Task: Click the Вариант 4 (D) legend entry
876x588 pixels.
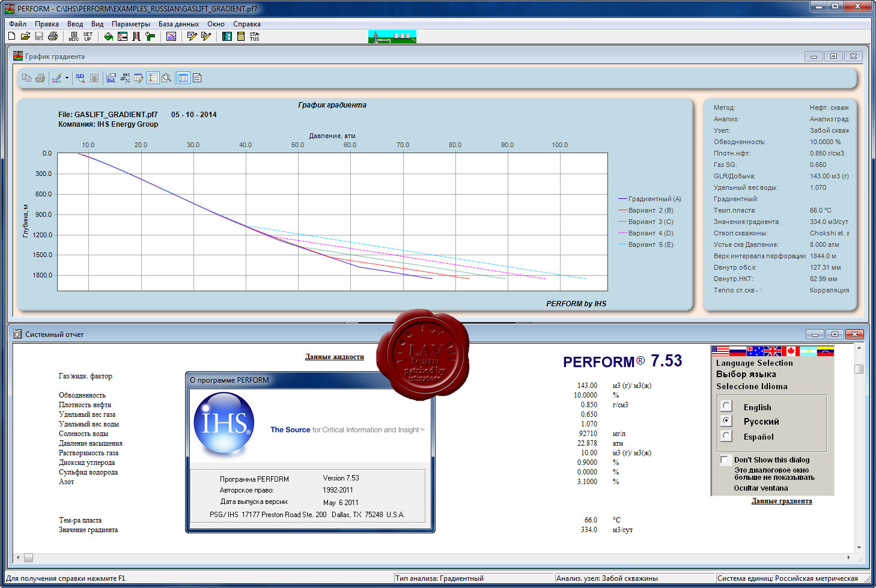Action: point(646,233)
